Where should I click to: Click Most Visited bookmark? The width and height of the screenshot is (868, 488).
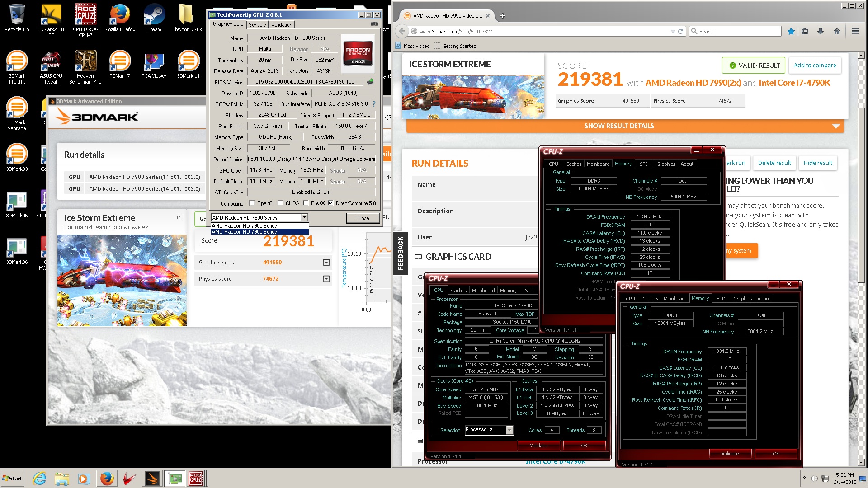point(412,46)
